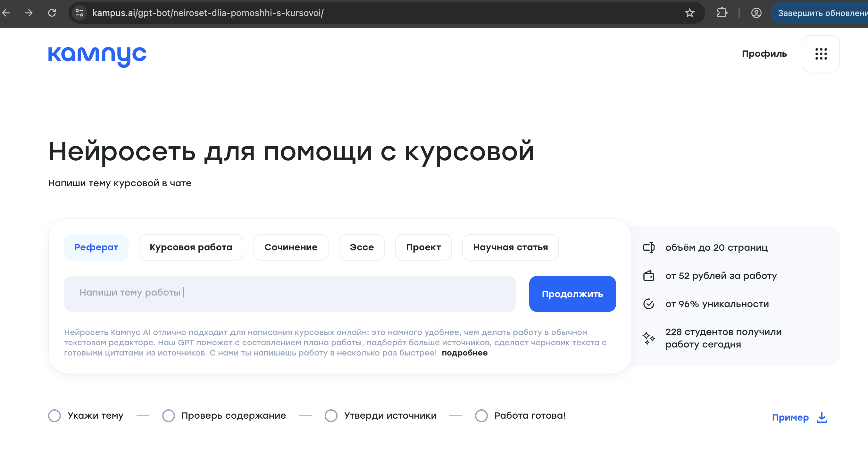Click the checkmark icon beside от 96% уникальности
This screenshot has height=468, width=868.
click(649, 304)
